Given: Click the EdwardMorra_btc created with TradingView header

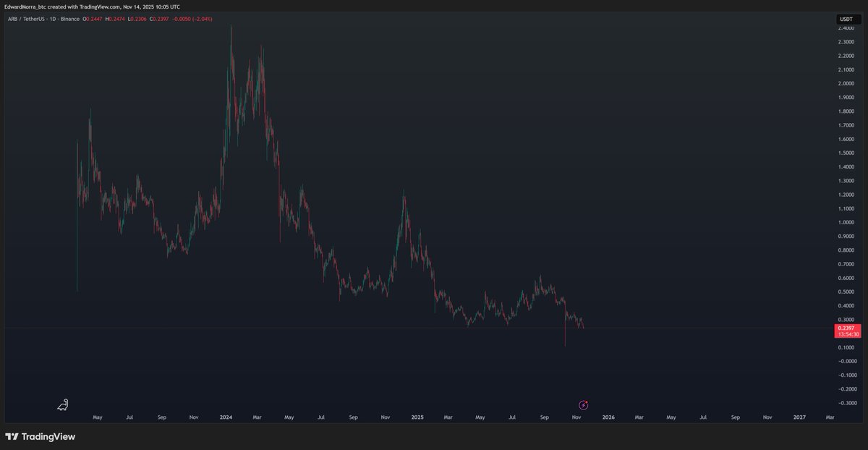Looking at the screenshot, I should pyautogui.click(x=92, y=7).
